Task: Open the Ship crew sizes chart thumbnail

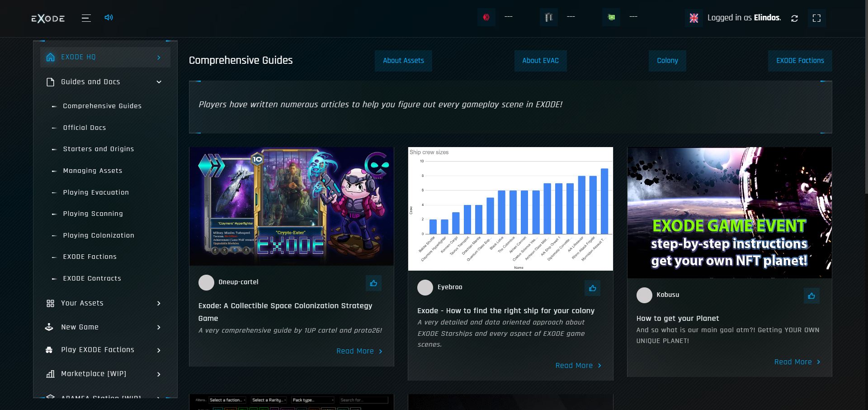Action: (x=510, y=209)
